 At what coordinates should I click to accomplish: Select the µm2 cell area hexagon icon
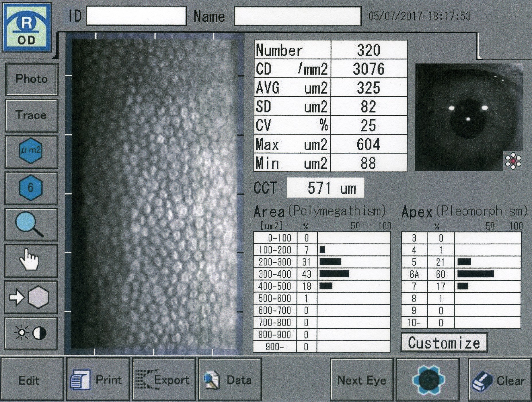tap(31, 151)
